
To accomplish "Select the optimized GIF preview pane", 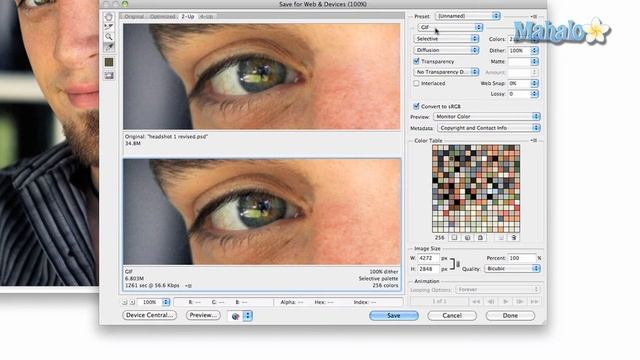I will tap(262, 212).
